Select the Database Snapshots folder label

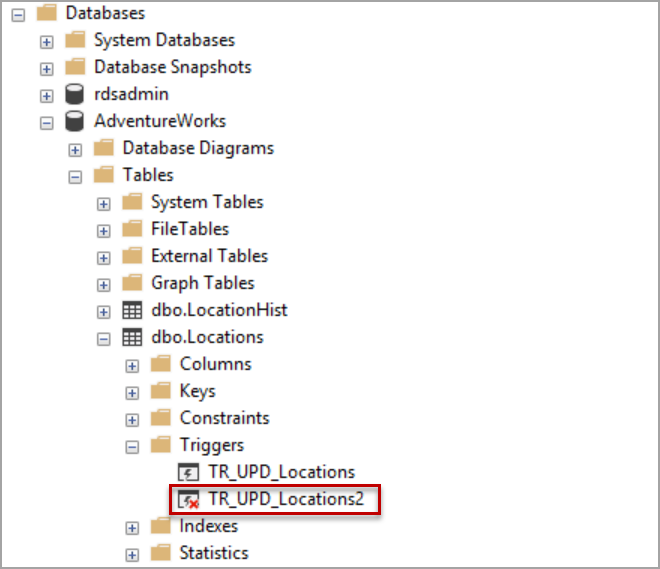point(172,68)
